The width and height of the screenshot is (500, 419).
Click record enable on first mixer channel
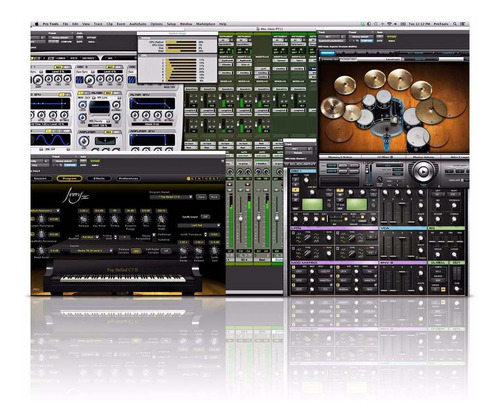point(230,184)
